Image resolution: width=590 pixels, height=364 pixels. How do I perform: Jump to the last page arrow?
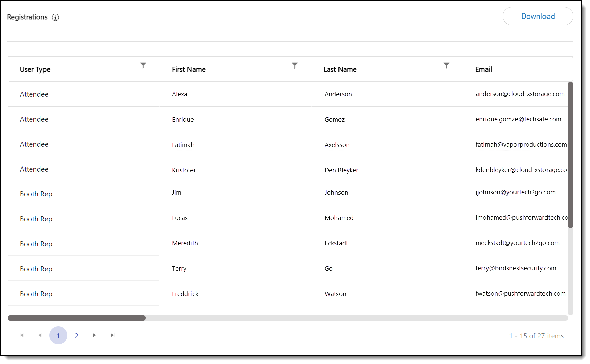pyautogui.click(x=113, y=335)
